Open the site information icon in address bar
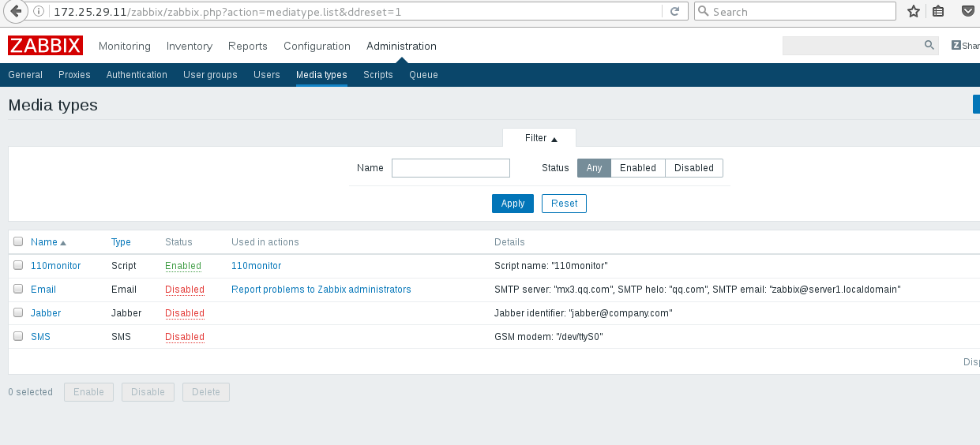The height and width of the screenshot is (445, 980). 39,12
